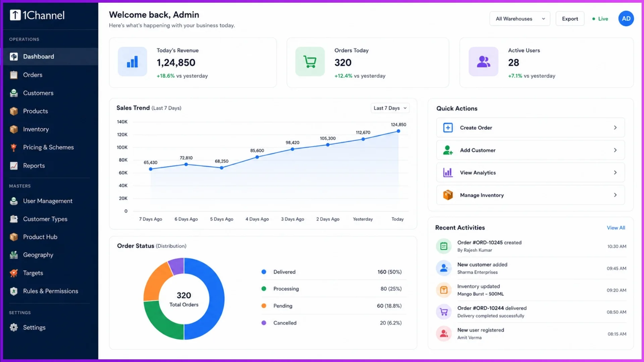Click the Processing green legend dot
Image resolution: width=644 pixels, height=362 pixels.
(x=264, y=289)
